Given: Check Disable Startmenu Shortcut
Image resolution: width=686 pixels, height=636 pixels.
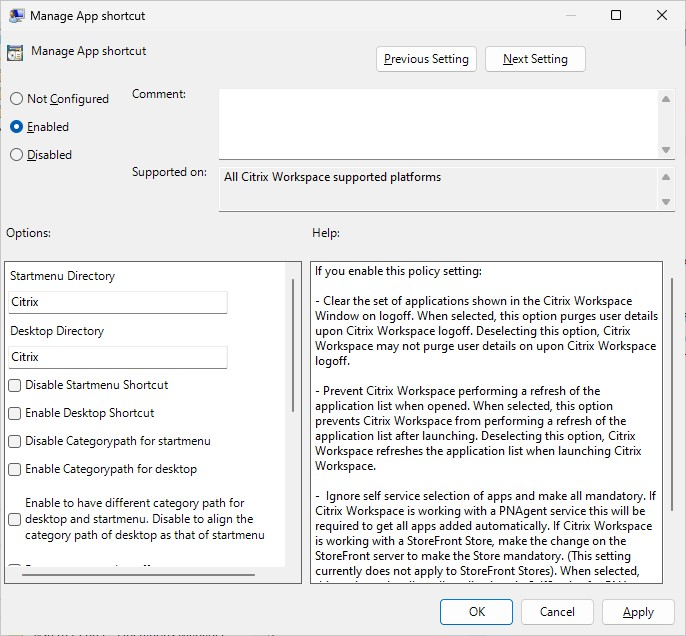Looking at the screenshot, I should click(15, 385).
